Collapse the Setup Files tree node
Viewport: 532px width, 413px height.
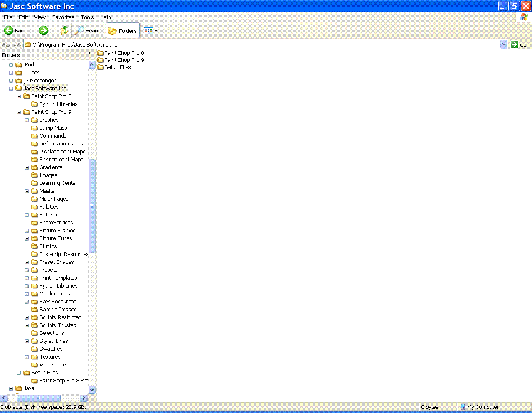(x=19, y=373)
